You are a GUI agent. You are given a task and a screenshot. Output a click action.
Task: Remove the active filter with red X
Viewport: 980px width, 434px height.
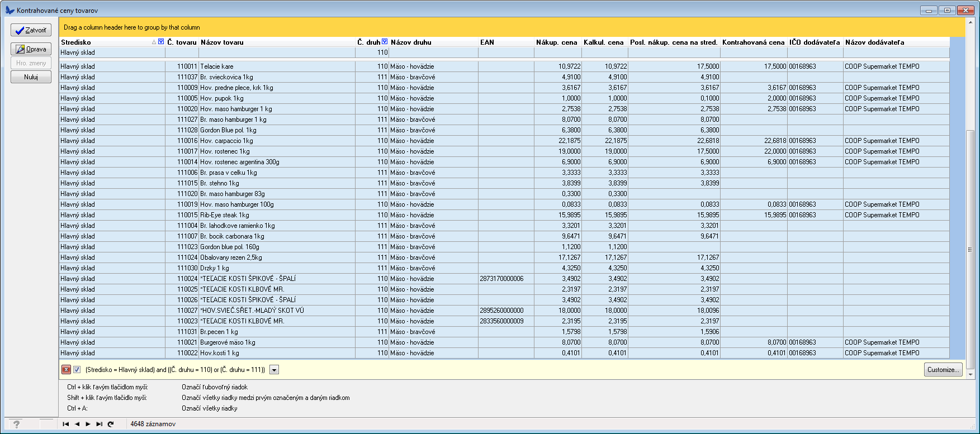click(x=66, y=370)
